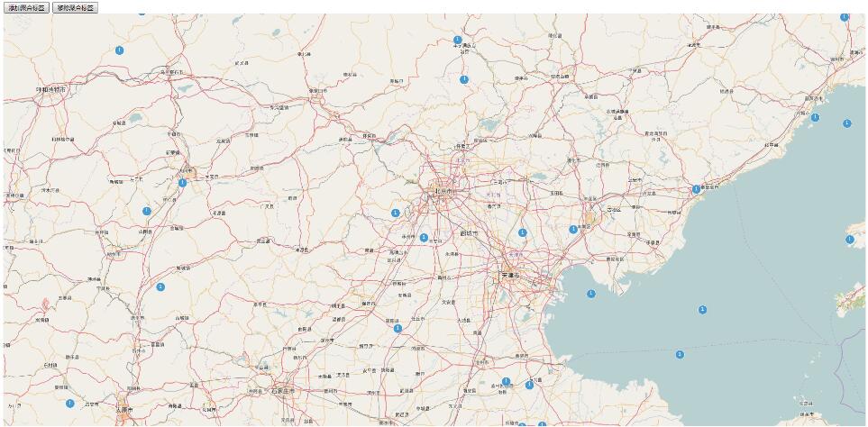
Task: Click the marker in the bay east of 天津市
Action: (x=591, y=294)
